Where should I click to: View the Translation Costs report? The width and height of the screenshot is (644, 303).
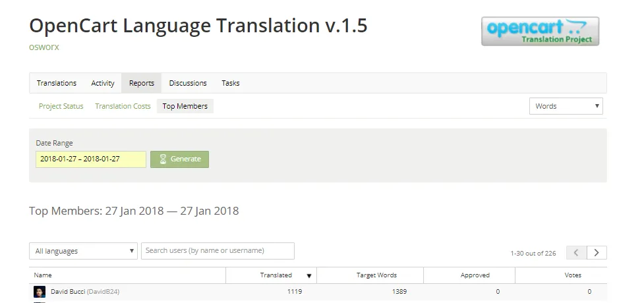(x=123, y=106)
